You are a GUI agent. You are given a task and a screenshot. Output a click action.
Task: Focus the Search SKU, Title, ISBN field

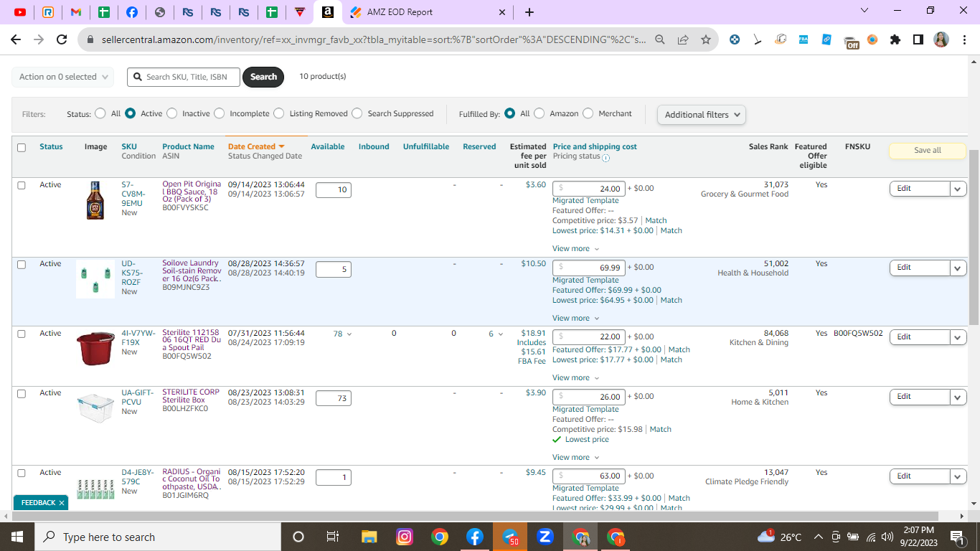[184, 77]
